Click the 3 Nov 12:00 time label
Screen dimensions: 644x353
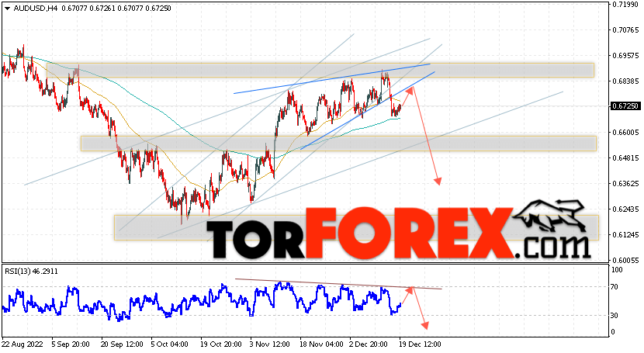point(270,344)
